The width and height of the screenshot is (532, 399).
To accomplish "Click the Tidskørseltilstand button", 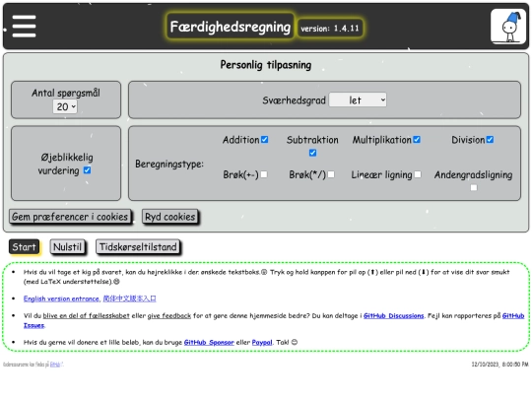I will point(138,246).
